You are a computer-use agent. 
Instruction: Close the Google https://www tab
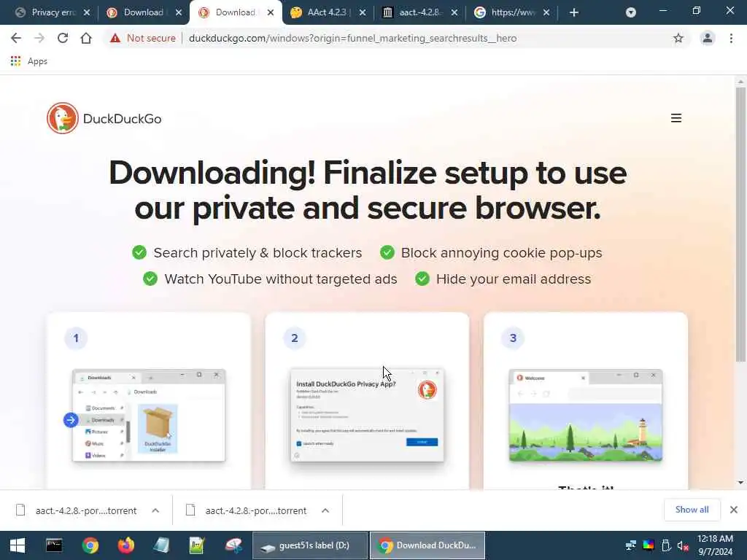click(546, 12)
